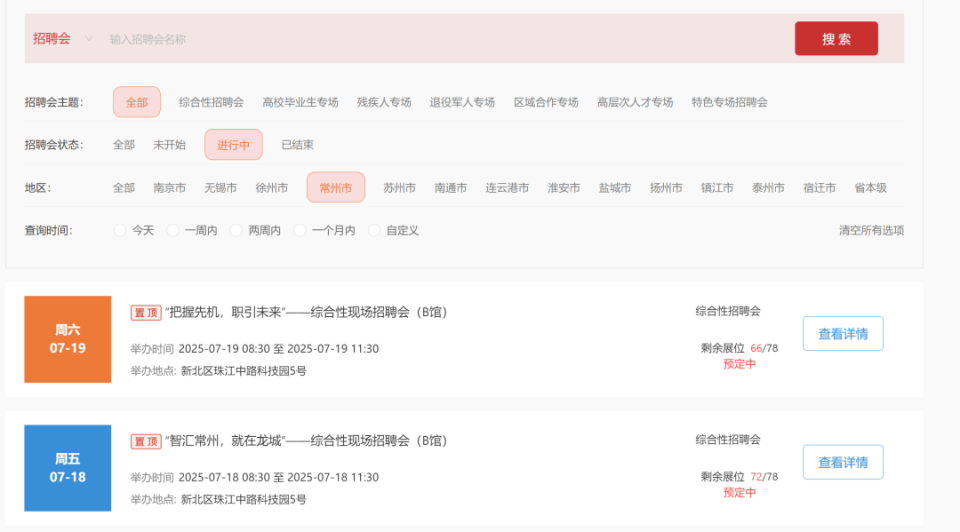Choose 南通市 region

coord(451,188)
